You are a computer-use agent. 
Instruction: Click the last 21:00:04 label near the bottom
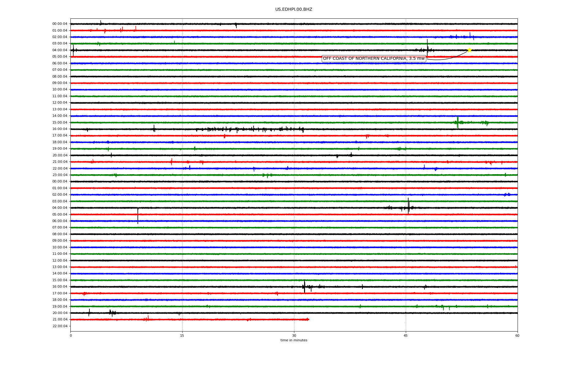(60, 319)
